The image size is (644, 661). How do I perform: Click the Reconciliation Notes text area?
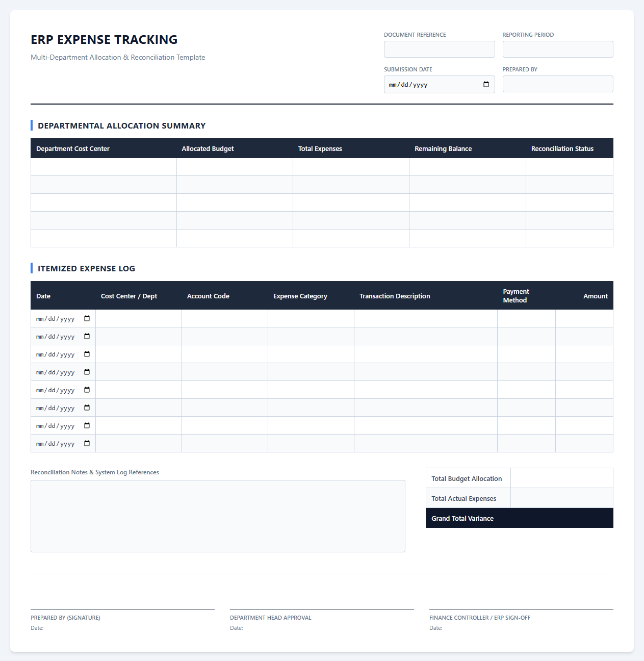pyautogui.click(x=218, y=516)
